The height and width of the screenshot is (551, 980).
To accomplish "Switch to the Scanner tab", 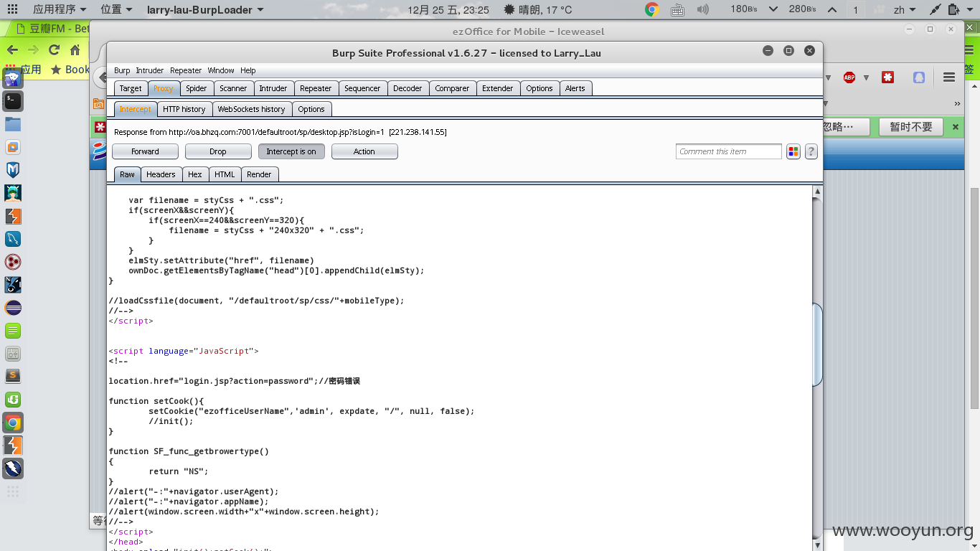I will 233,88.
